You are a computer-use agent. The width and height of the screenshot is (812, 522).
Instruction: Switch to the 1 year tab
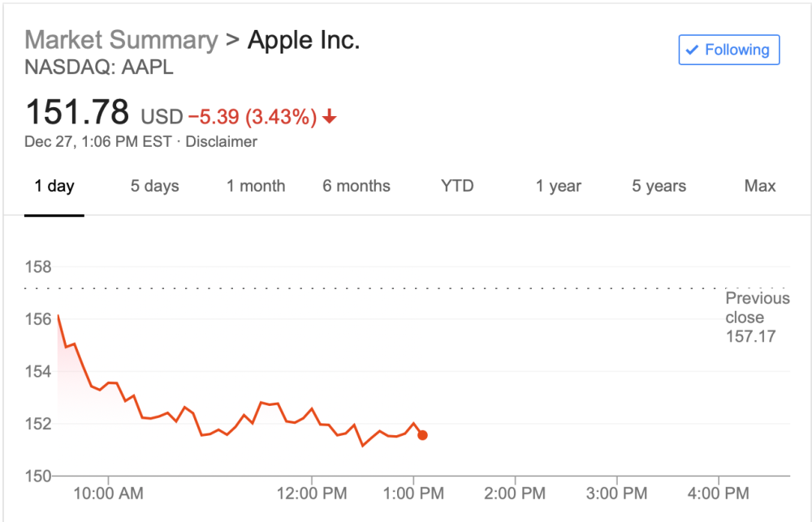558,186
